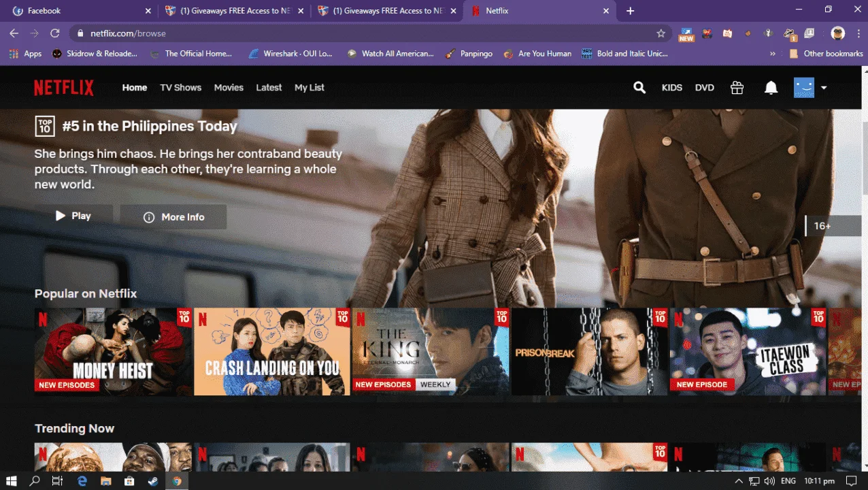Open Windows taskbar search
Image resolution: width=868 pixels, height=490 pixels.
pos(35,480)
